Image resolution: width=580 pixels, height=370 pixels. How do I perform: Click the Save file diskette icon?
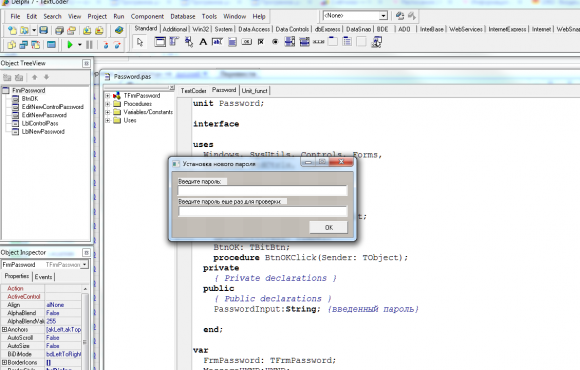(x=44, y=30)
